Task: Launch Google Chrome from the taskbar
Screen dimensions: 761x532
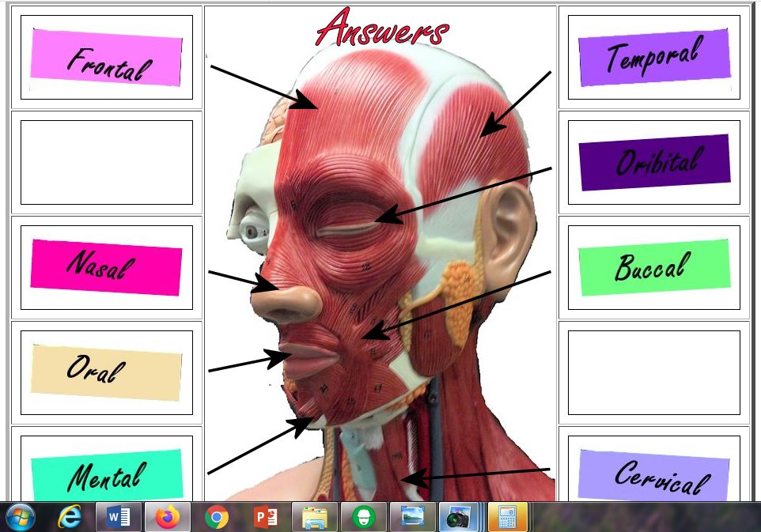Action: pos(217,518)
